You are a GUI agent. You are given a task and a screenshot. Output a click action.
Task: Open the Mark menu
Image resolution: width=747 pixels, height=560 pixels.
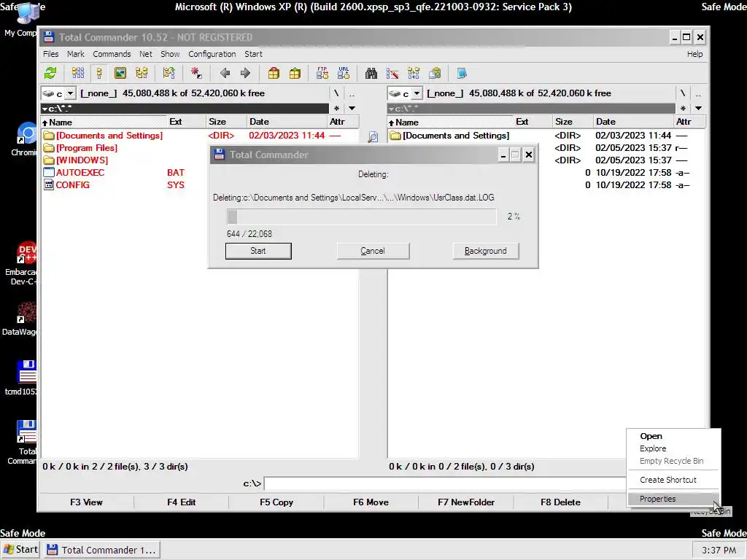point(75,54)
